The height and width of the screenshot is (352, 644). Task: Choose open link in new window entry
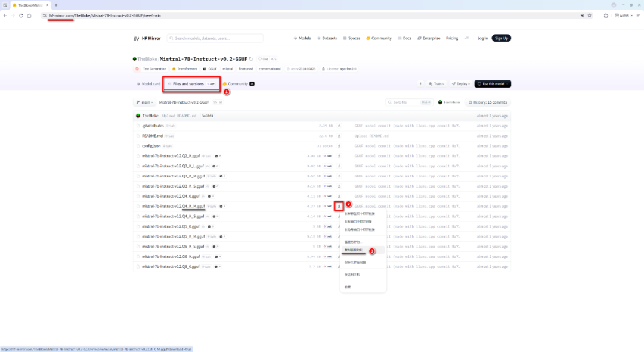(358, 222)
